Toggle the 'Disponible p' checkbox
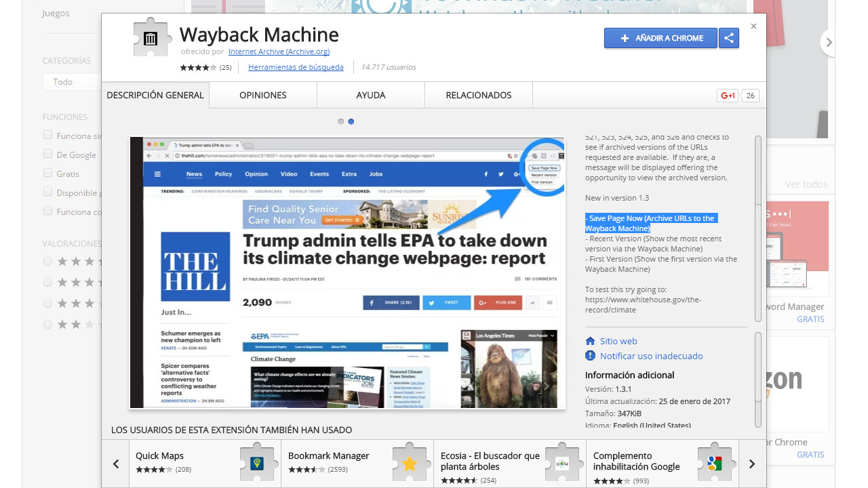Image resolution: width=868 pixels, height=488 pixels. coord(47,192)
